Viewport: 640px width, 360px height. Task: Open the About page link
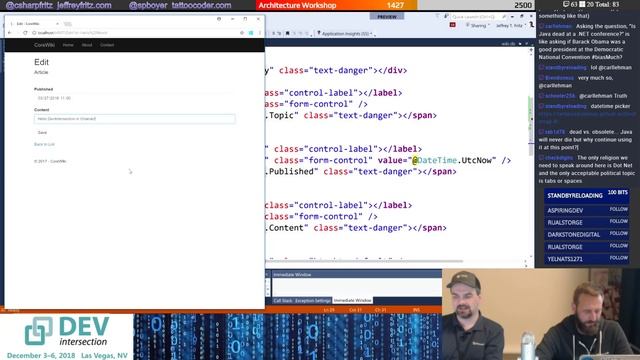point(87,45)
